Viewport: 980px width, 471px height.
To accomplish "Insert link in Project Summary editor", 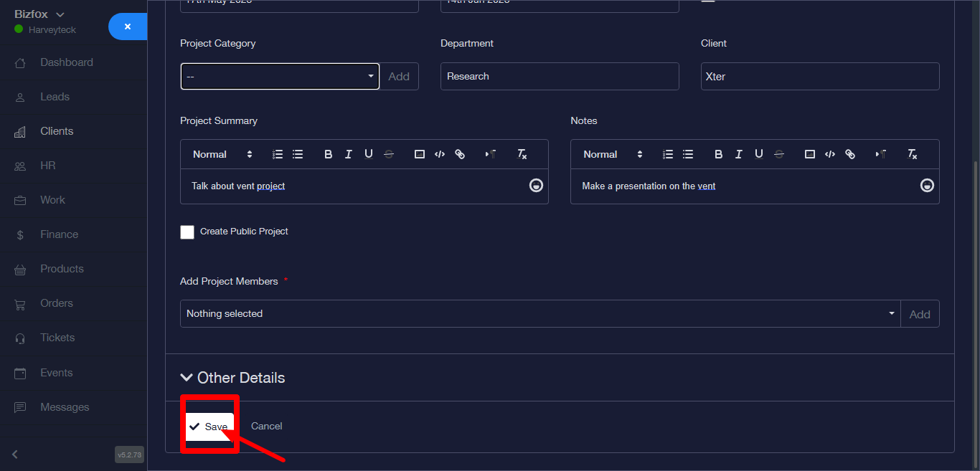I will [460, 154].
